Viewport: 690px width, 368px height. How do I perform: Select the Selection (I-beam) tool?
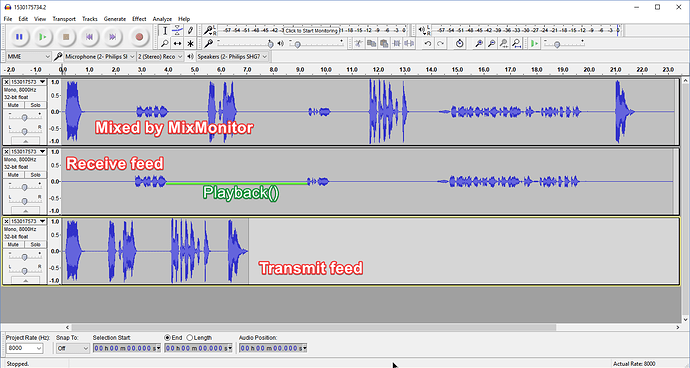165,30
